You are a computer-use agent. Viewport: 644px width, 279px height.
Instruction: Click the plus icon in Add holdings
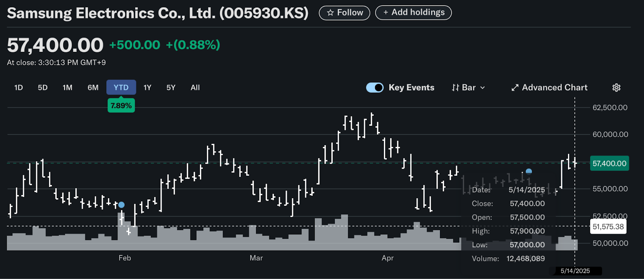pyautogui.click(x=386, y=12)
